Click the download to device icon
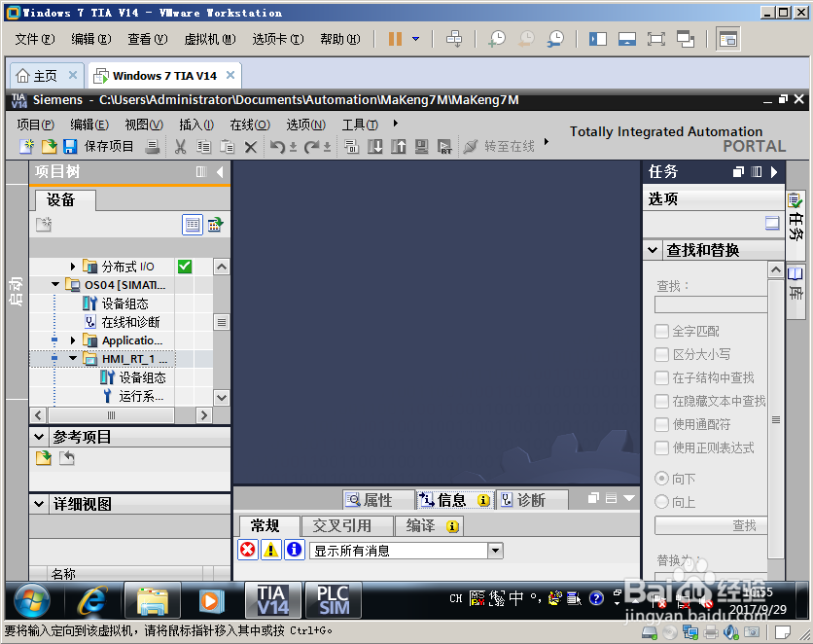The height and width of the screenshot is (644, 813). pos(374,147)
